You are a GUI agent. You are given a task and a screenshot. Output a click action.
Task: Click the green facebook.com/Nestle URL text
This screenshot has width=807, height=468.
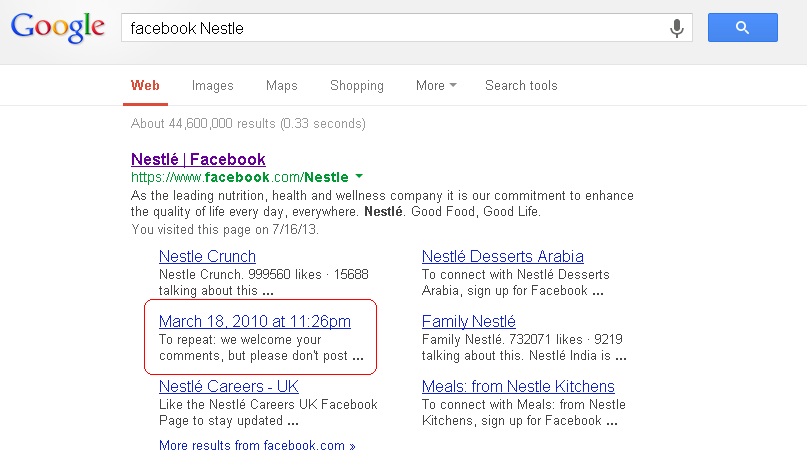(240, 177)
